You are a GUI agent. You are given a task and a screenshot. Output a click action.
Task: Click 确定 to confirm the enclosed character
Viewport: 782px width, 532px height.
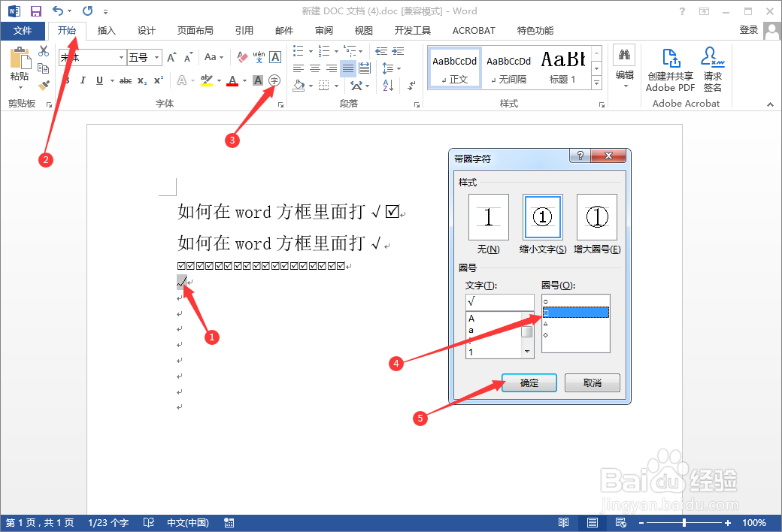pyautogui.click(x=529, y=382)
